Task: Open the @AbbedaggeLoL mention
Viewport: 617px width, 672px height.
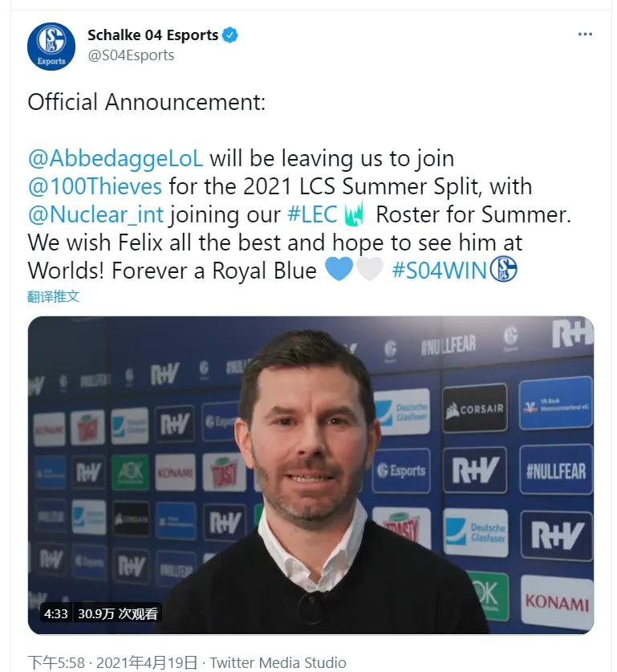Action: [116, 159]
